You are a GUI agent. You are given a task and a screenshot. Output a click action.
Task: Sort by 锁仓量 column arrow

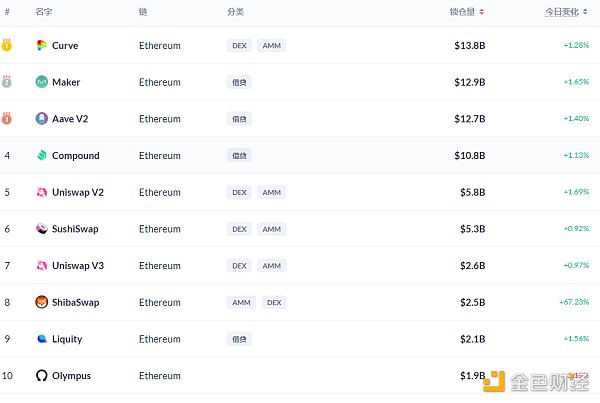coord(482,12)
